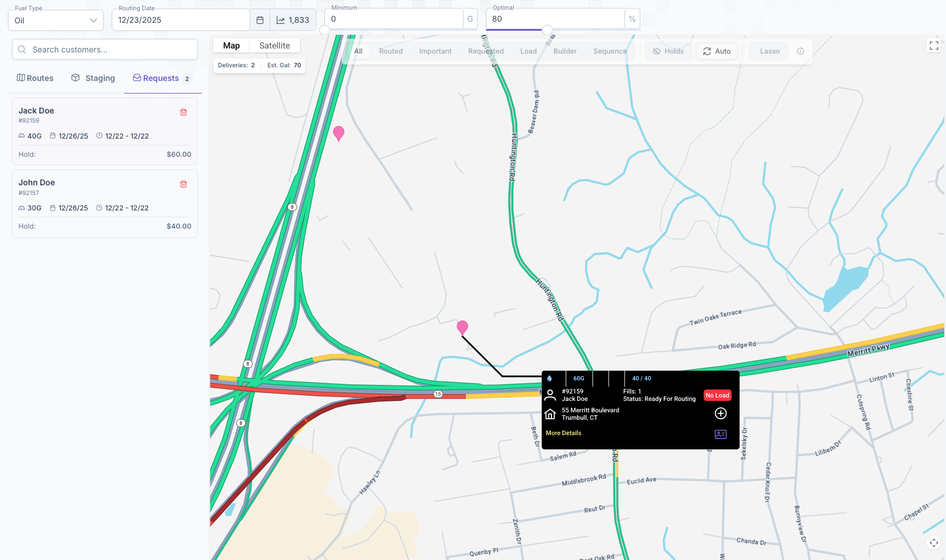946x560 pixels.
Task: Toggle the Holds visibility filter
Action: [x=668, y=51]
